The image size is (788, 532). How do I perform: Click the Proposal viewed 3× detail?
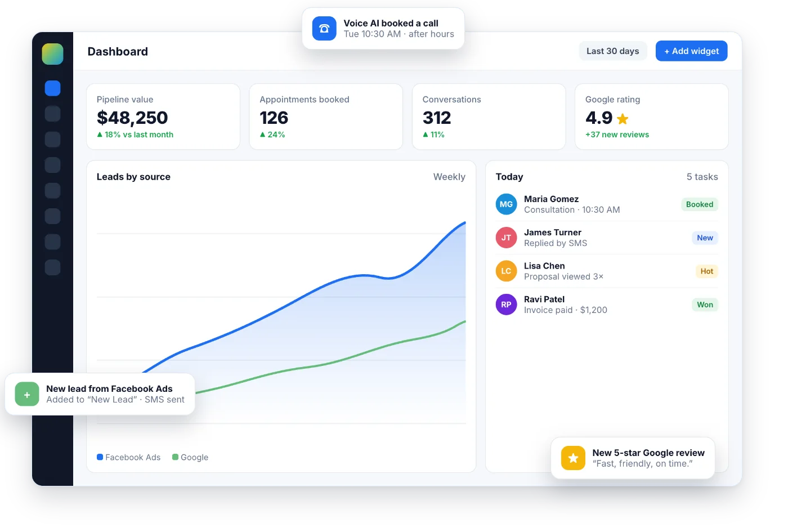(x=563, y=276)
